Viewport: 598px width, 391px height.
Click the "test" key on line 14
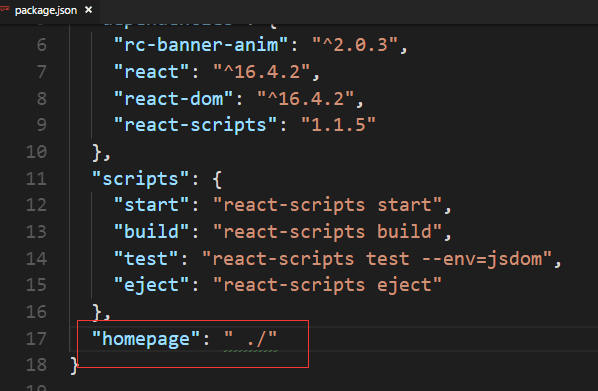[146, 259]
